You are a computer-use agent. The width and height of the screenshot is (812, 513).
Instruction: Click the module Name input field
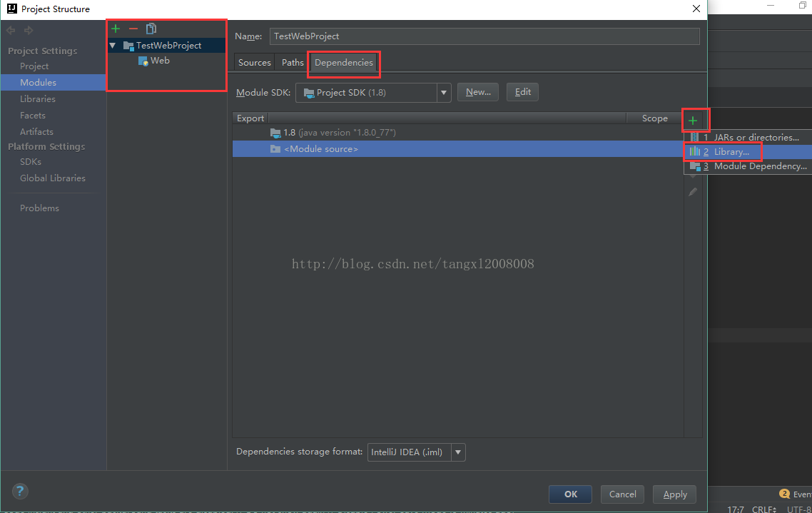tap(484, 36)
